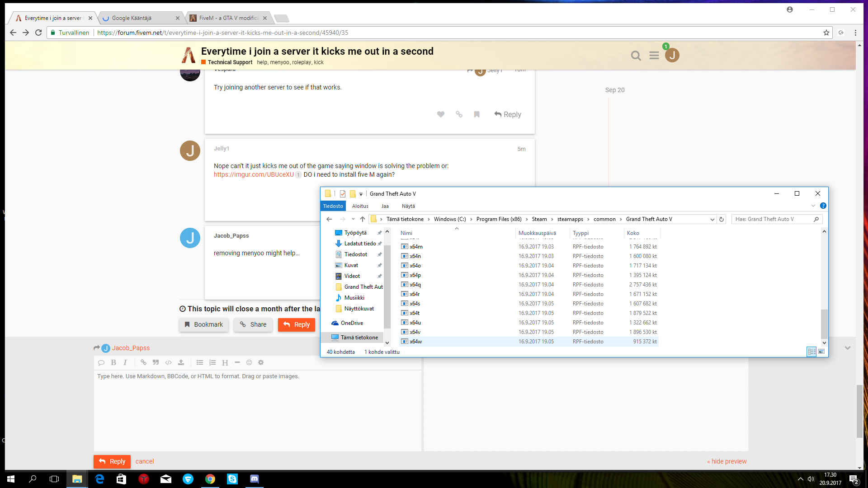
Task: Open the Tiedosto menu in Explorer
Action: tap(333, 206)
